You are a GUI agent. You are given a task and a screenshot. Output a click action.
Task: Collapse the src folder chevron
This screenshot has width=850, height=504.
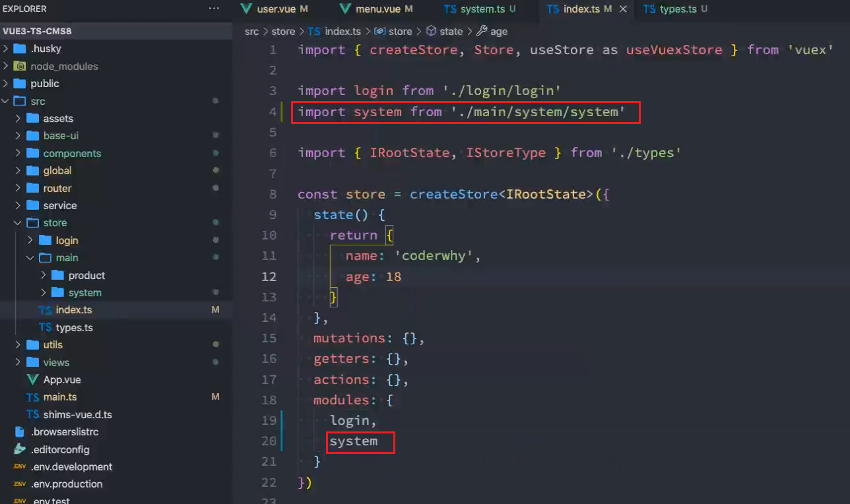tap(6, 101)
